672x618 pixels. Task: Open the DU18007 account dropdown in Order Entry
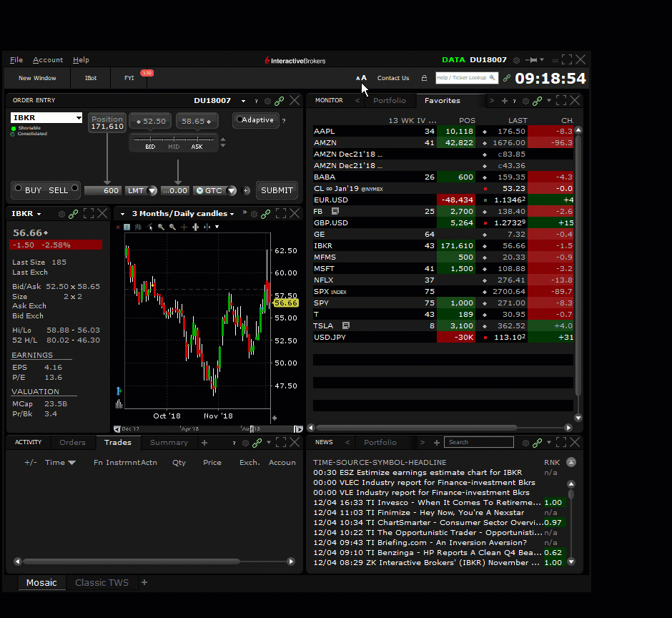pos(244,102)
